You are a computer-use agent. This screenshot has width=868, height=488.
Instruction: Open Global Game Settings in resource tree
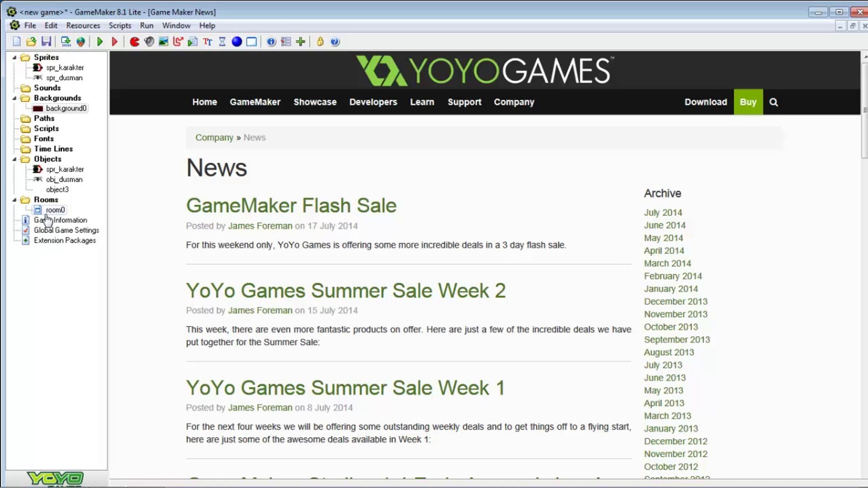click(66, 230)
